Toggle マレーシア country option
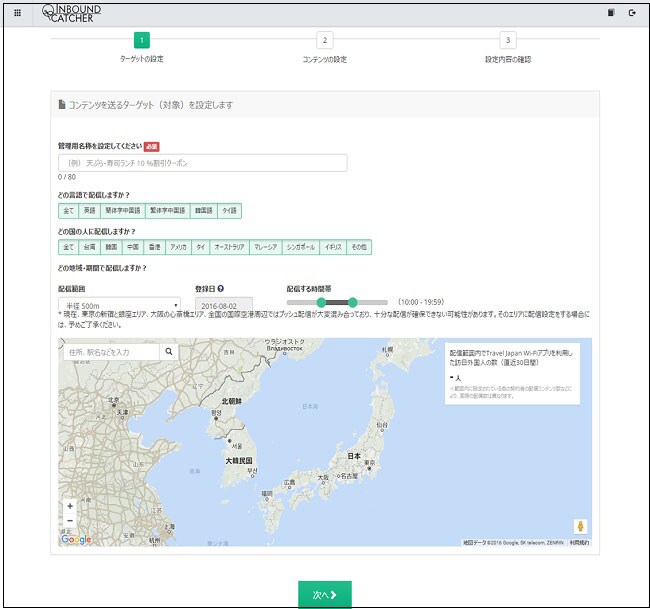Viewport: 650px width, 609px height. [x=265, y=247]
